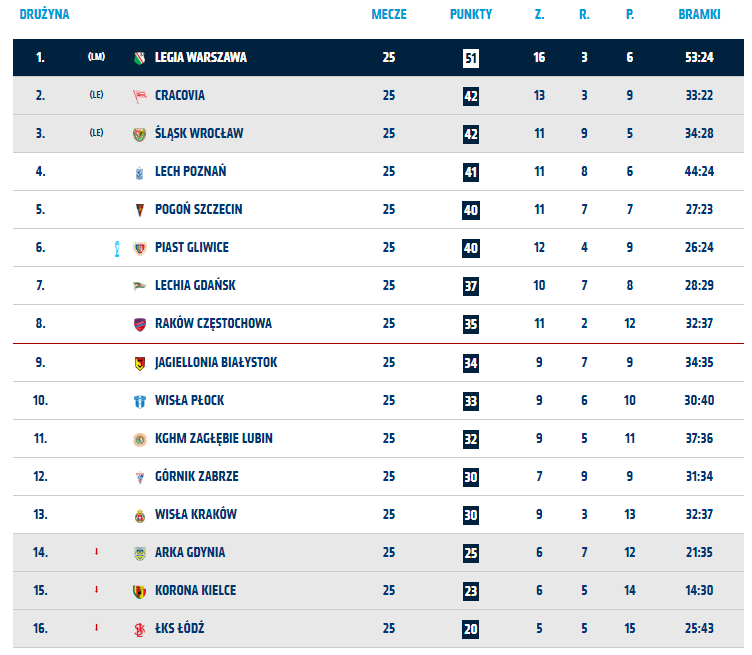Click the DRUŻYNA column header
Viewport: 752px width, 655px height.
[44, 16]
